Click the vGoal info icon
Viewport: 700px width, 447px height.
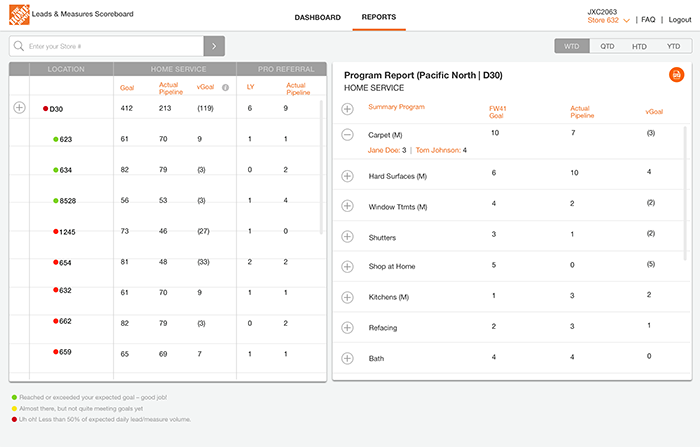coord(225,88)
